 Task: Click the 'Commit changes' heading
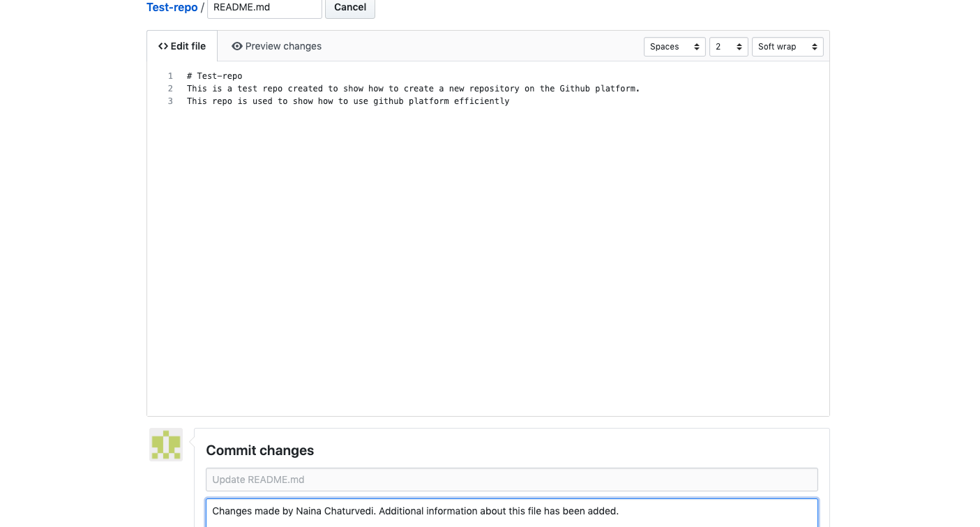tap(260, 450)
